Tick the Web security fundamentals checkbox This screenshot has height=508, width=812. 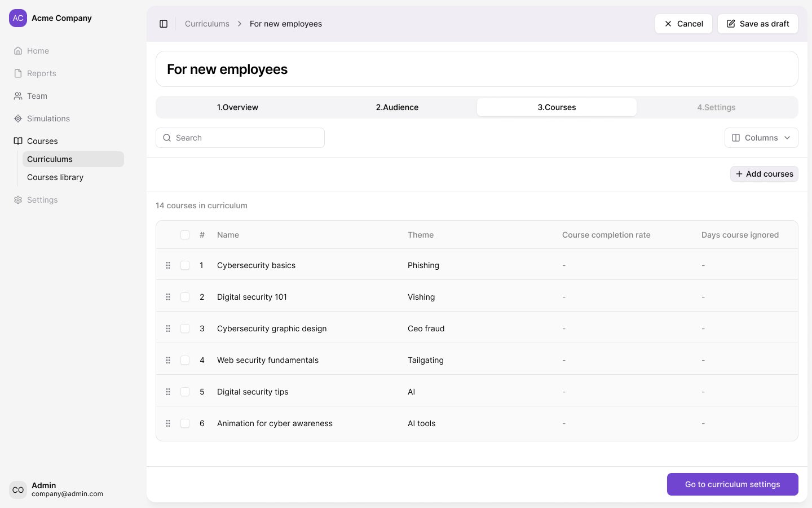pyautogui.click(x=185, y=360)
